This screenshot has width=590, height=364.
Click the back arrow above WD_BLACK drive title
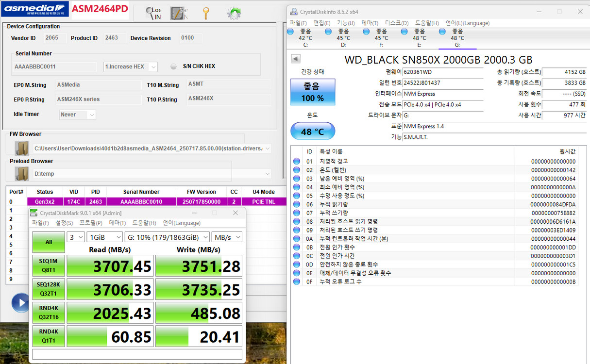pos(295,58)
